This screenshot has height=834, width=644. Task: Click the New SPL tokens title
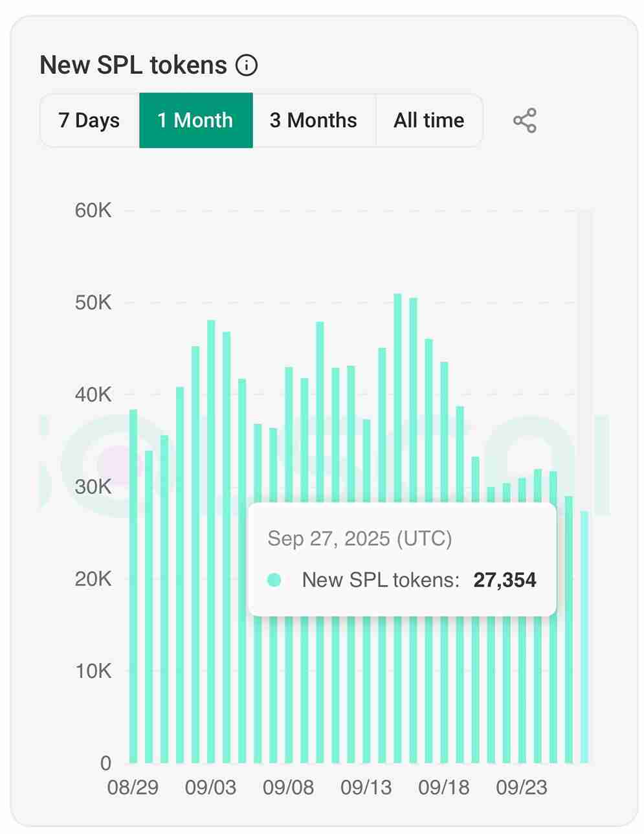pos(133,65)
